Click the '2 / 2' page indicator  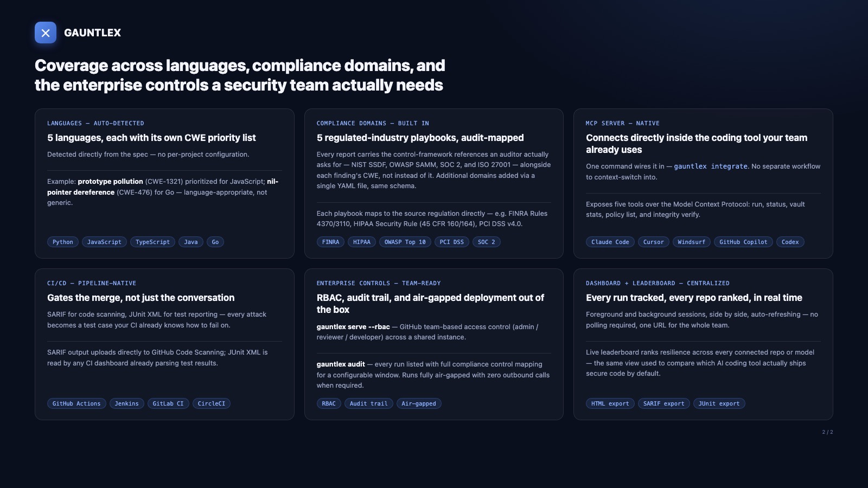(827, 432)
